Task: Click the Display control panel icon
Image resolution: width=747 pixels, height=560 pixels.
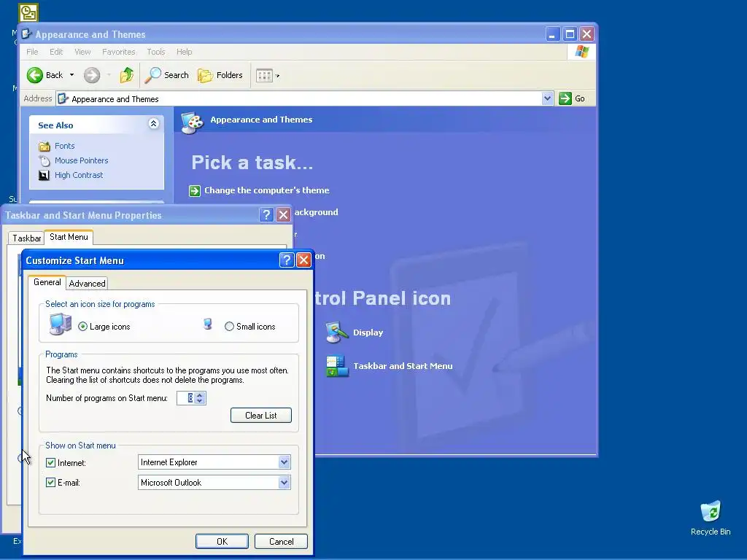Action: coord(337,332)
